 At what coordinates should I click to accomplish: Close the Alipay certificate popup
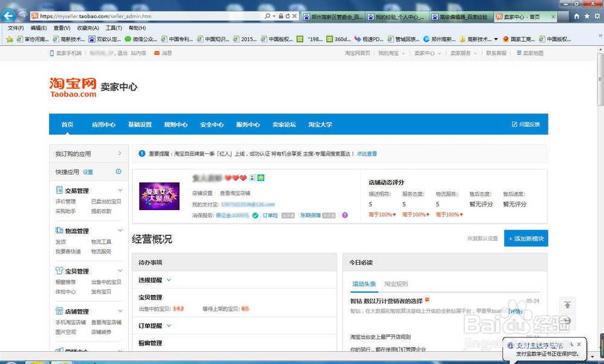coord(579,344)
